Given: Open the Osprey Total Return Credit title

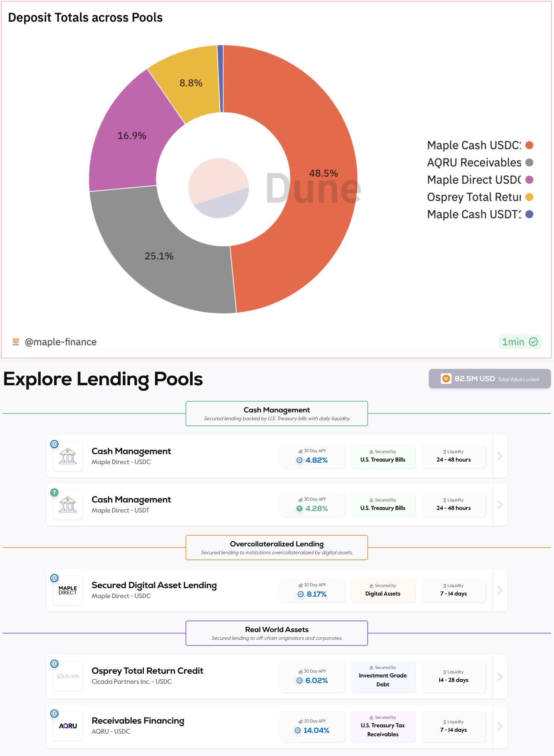Looking at the screenshot, I should tap(148, 671).
